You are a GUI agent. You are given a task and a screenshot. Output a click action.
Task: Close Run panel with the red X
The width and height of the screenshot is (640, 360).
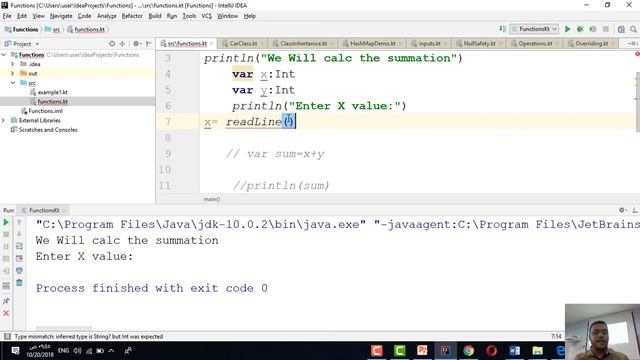(6, 313)
